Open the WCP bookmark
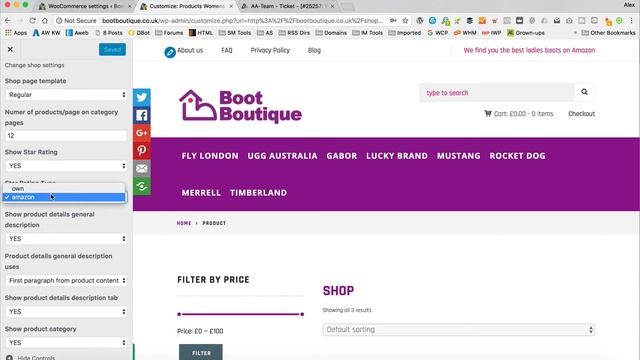The image size is (640, 360). pos(438,33)
